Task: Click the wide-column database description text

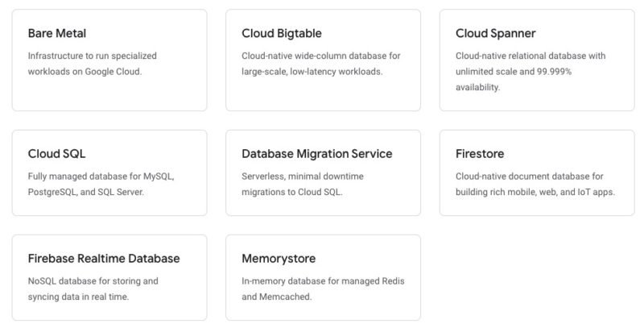Action: (x=320, y=64)
